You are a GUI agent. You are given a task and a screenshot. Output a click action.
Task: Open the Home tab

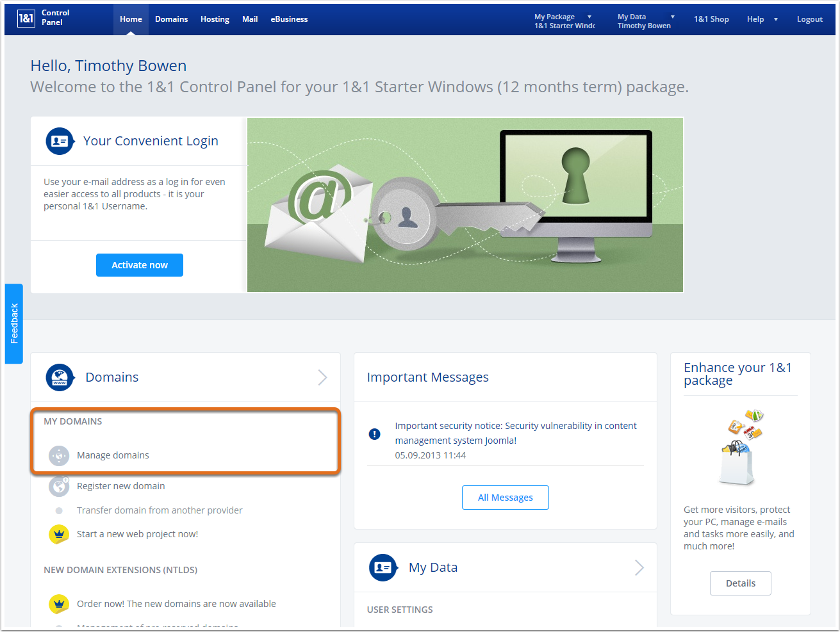131,19
